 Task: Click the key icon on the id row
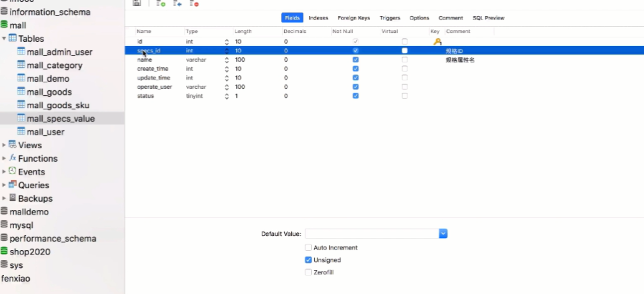[437, 42]
